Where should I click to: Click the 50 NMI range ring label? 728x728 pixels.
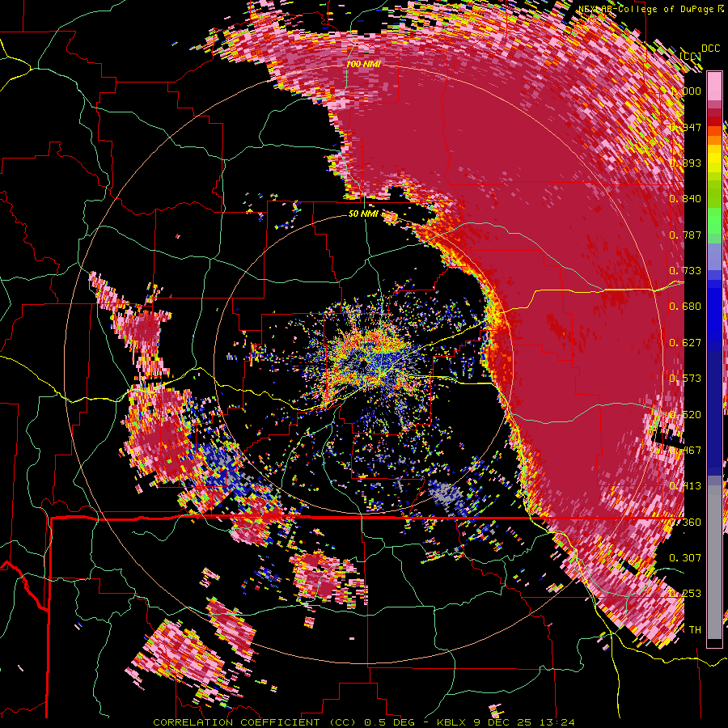(363, 214)
